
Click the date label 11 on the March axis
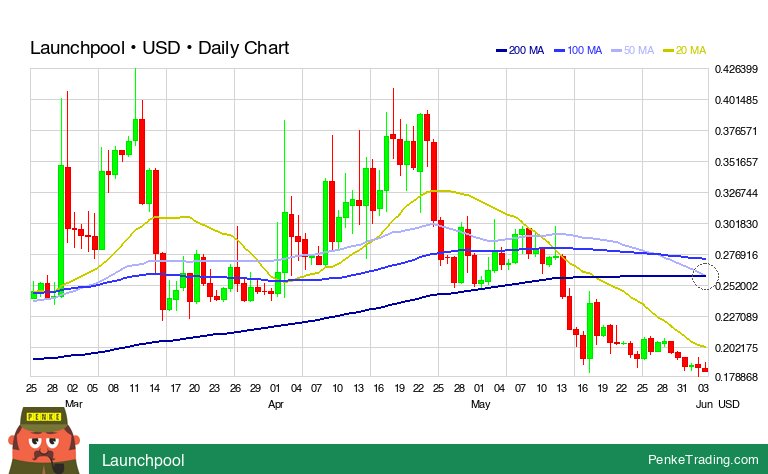point(134,388)
